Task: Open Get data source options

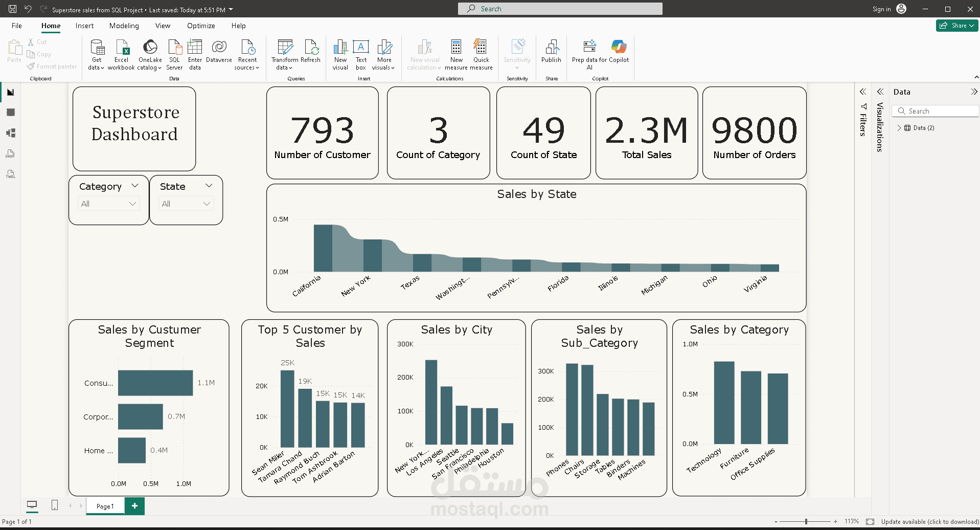Action: pyautogui.click(x=97, y=55)
